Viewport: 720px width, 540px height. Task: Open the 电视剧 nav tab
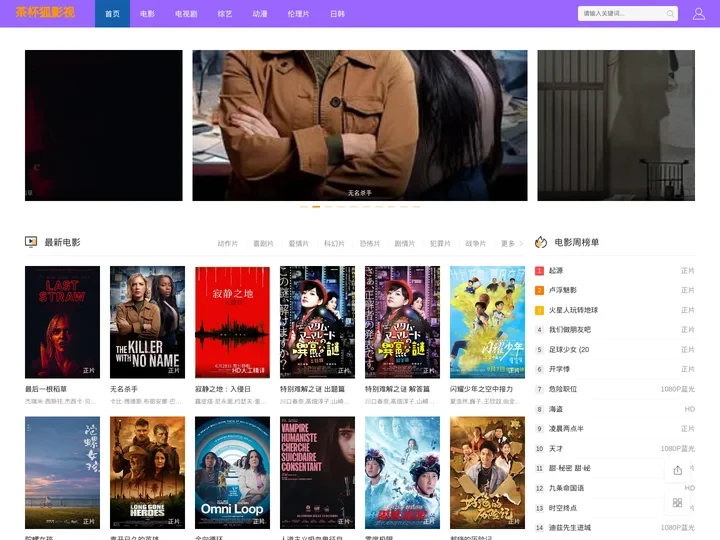pos(186,14)
